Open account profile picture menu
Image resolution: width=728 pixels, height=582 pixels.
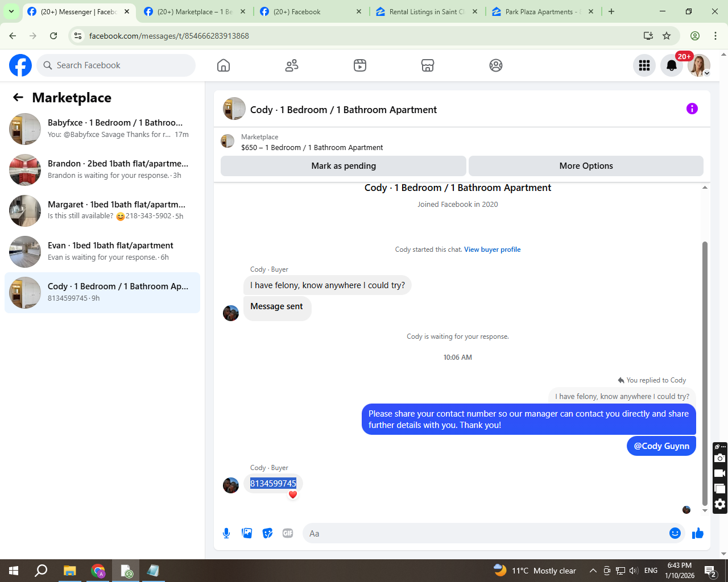coord(699,65)
